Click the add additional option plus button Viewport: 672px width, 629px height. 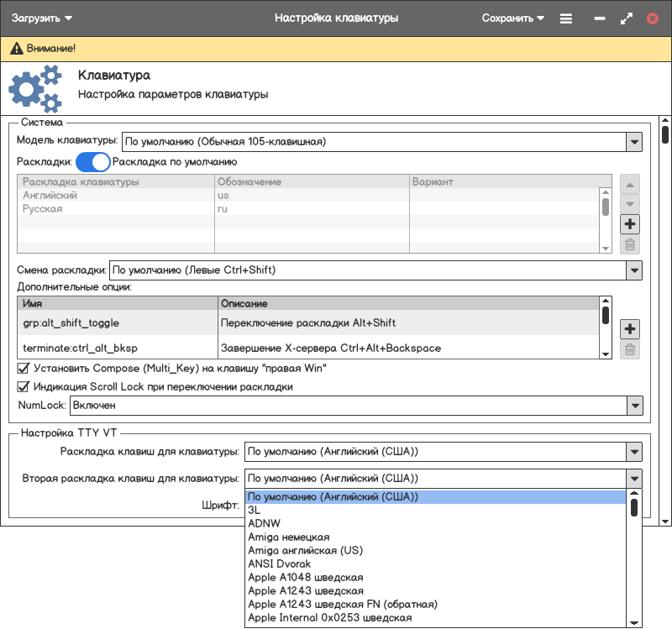click(x=630, y=328)
